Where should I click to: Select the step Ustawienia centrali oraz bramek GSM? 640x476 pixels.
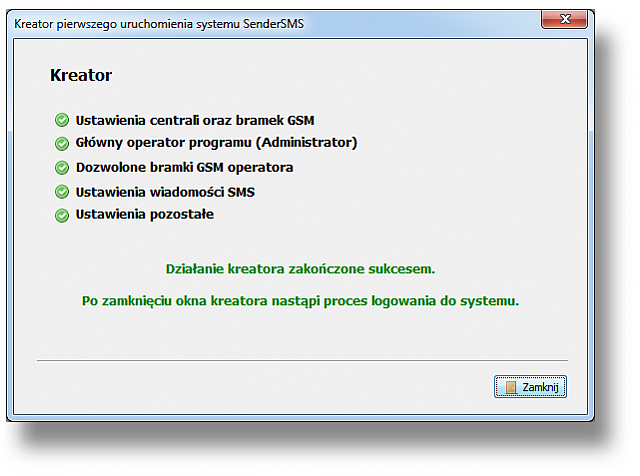pyautogui.click(x=195, y=120)
